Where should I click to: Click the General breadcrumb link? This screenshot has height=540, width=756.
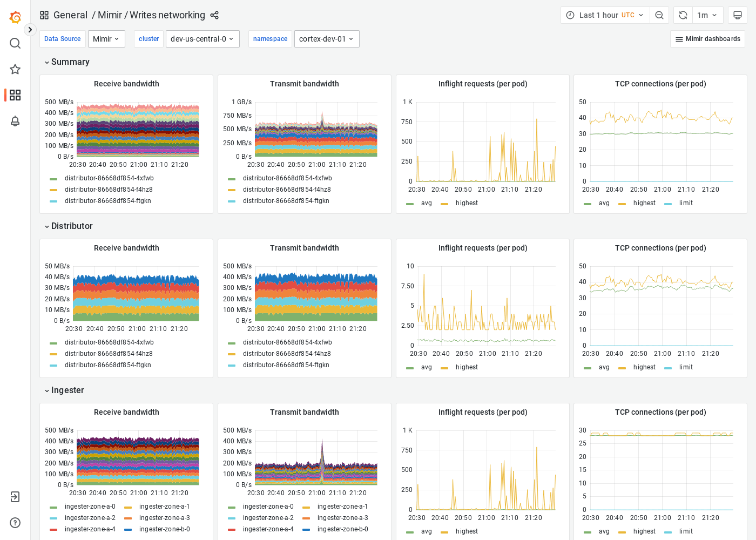point(71,15)
